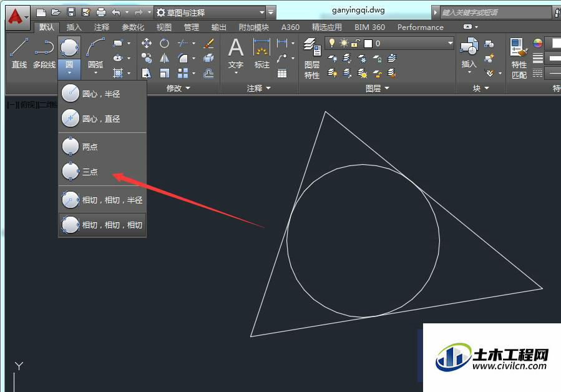Open the BIM 360 tab
This screenshot has height=392, width=561.
pos(369,27)
